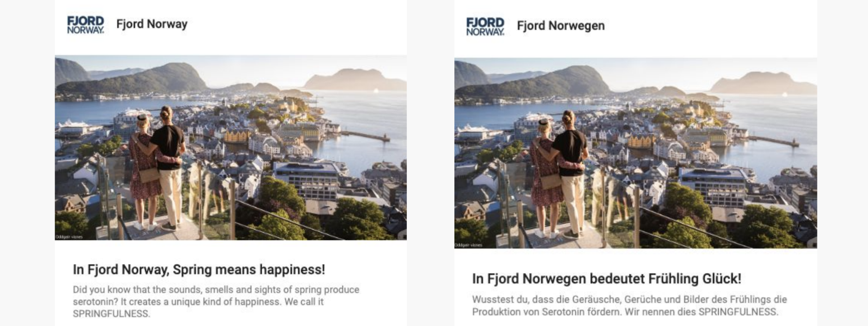Click the "Oddgeir visnes" credit in the right photo
This screenshot has height=326, width=868.
468,245
